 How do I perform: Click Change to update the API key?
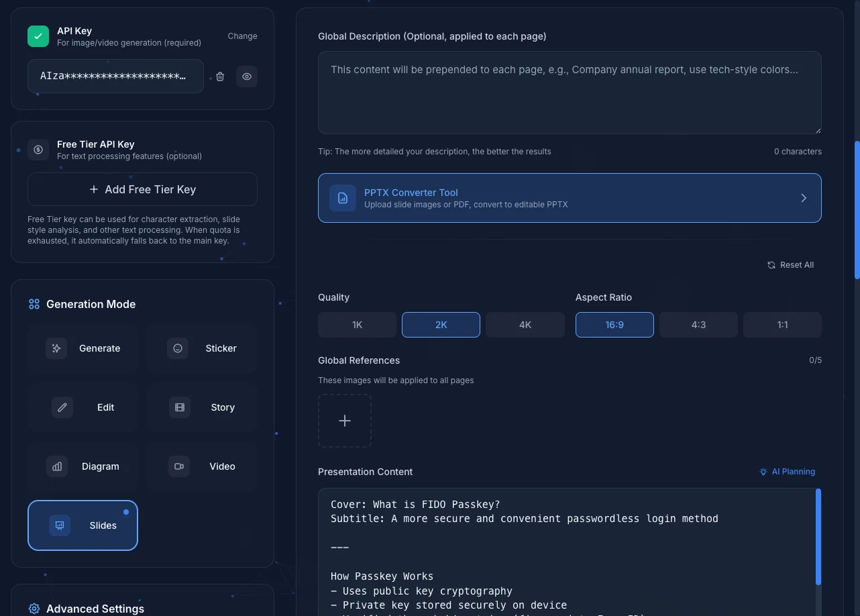tap(242, 36)
